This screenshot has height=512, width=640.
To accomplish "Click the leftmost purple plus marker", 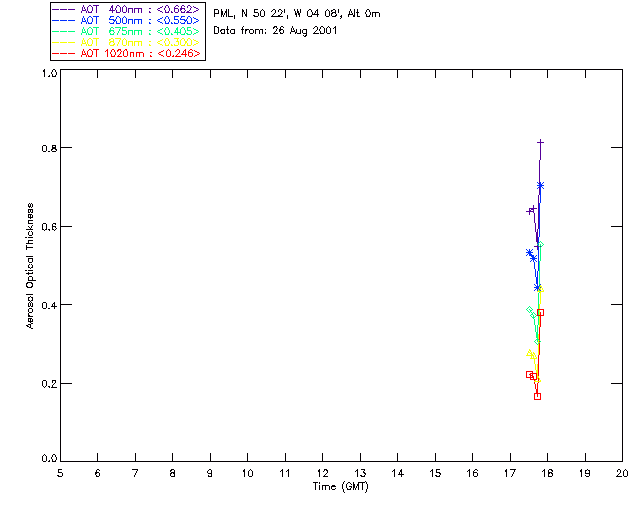I will 530,211.
